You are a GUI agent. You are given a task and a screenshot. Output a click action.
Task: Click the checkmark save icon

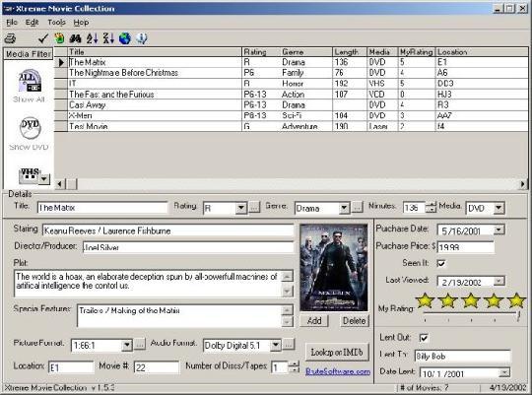pyautogui.click(x=43, y=38)
